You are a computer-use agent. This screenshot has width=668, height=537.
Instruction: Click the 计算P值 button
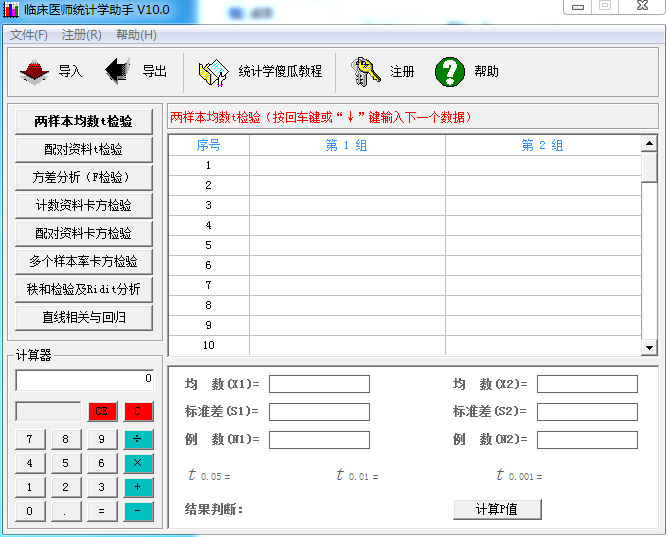(x=497, y=509)
